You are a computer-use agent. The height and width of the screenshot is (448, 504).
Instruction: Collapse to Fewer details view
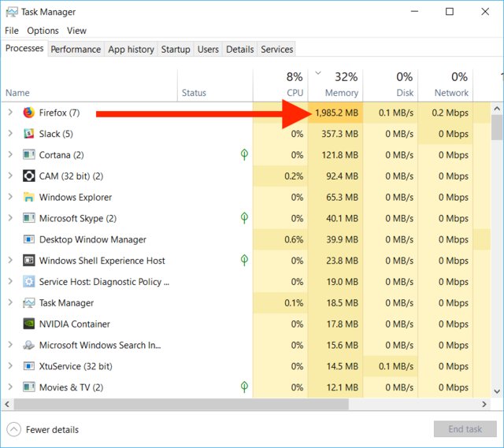point(43,430)
